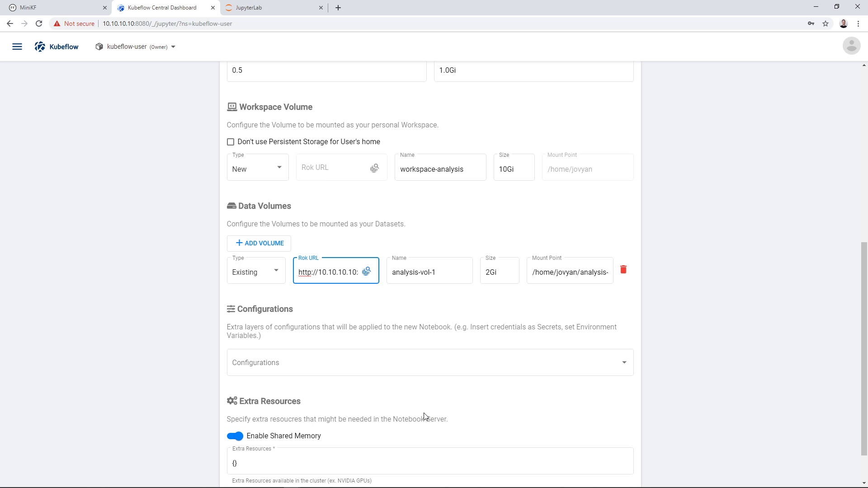Image resolution: width=868 pixels, height=488 pixels.
Task: Open Data Volume Type Existing dropdown
Action: [256, 270]
